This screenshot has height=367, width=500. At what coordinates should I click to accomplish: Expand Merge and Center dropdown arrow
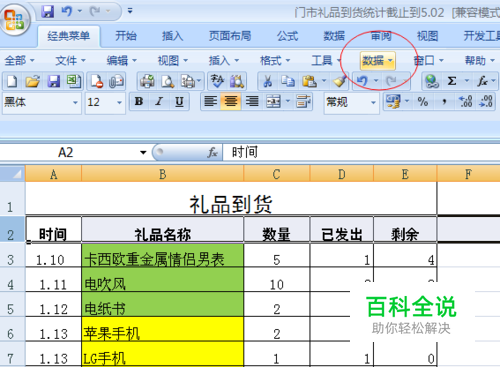288,101
